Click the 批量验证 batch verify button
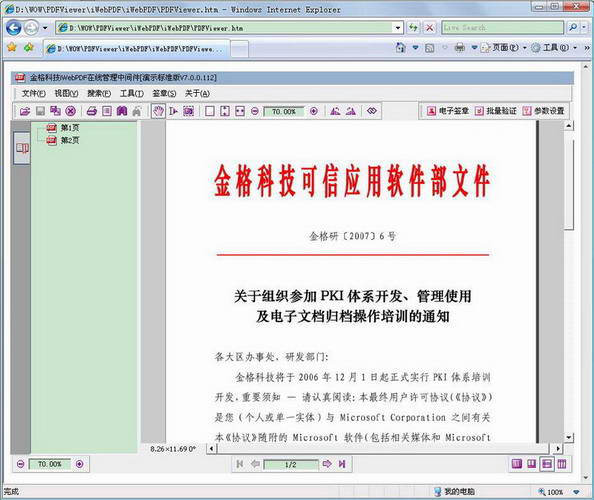This screenshot has height=500, width=594. [x=496, y=111]
